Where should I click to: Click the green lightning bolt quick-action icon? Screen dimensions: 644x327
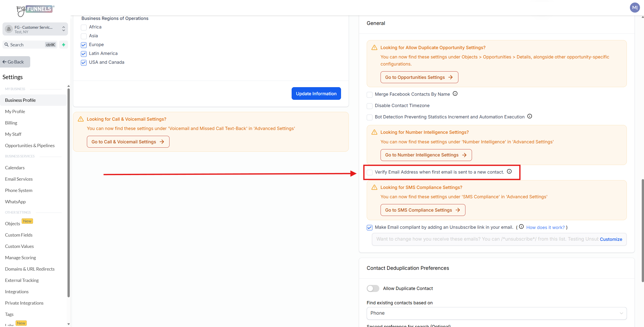tap(63, 45)
